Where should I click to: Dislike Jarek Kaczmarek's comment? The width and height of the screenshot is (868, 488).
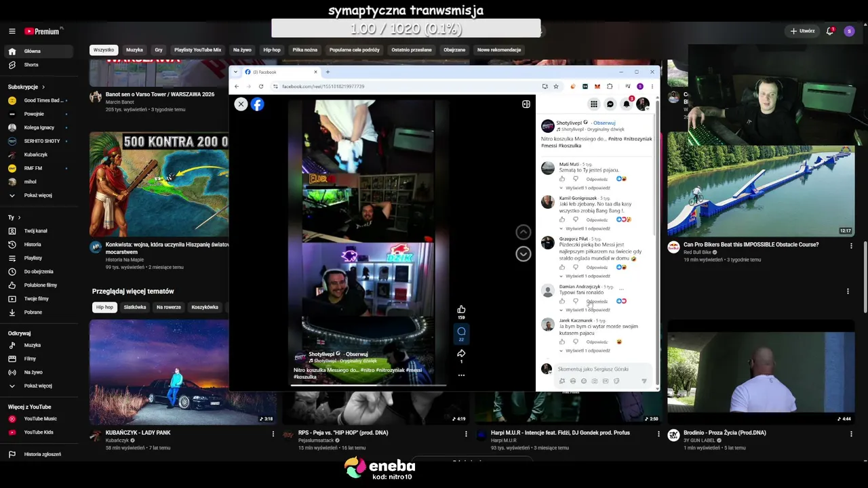coord(576,342)
